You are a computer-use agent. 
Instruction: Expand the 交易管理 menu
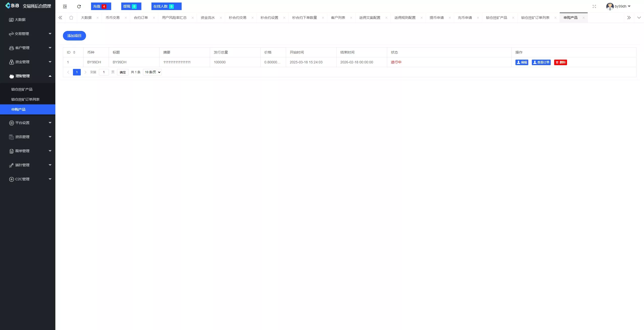[22, 33]
